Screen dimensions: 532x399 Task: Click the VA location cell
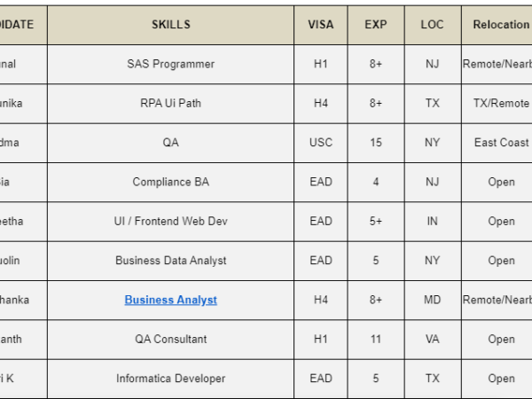tap(432, 339)
